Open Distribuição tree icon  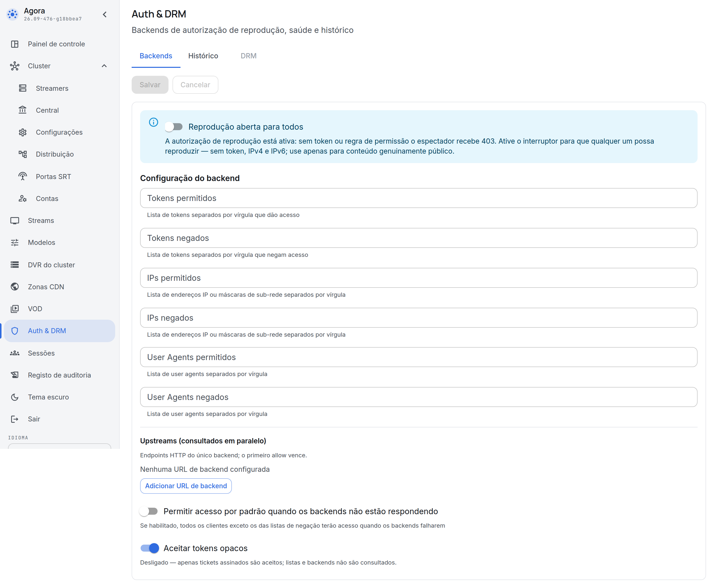point(23,154)
